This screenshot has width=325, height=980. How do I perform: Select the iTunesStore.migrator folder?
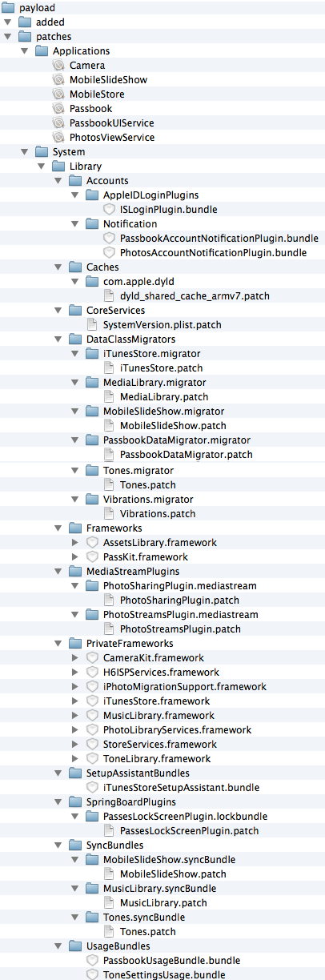(x=142, y=354)
